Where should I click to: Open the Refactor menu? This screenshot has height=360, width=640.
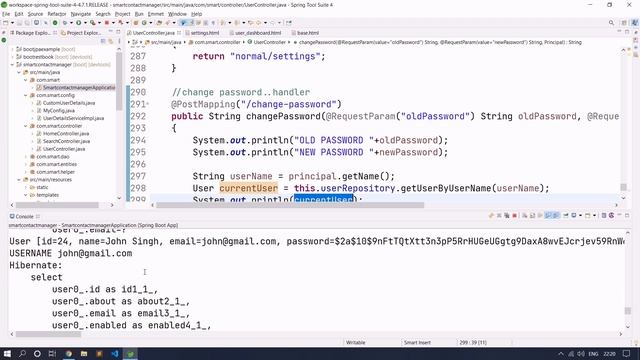coord(57,14)
